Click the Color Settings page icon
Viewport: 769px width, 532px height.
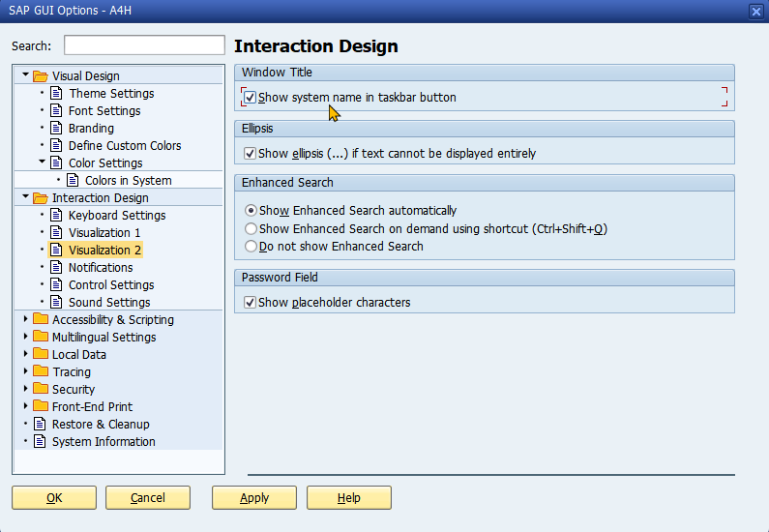pyautogui.click(x=56, y=163)
